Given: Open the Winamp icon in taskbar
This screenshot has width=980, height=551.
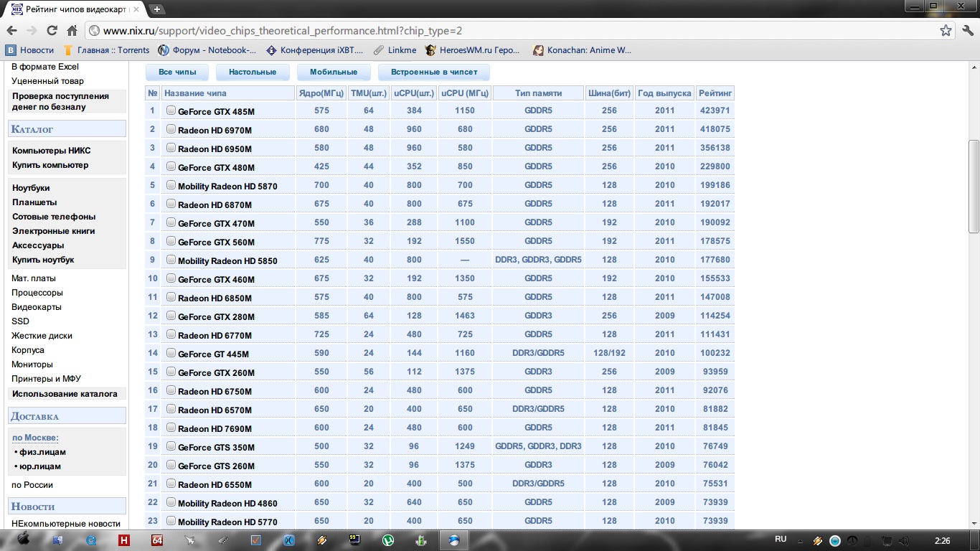Looking at the screenshot, I should 322,540.
